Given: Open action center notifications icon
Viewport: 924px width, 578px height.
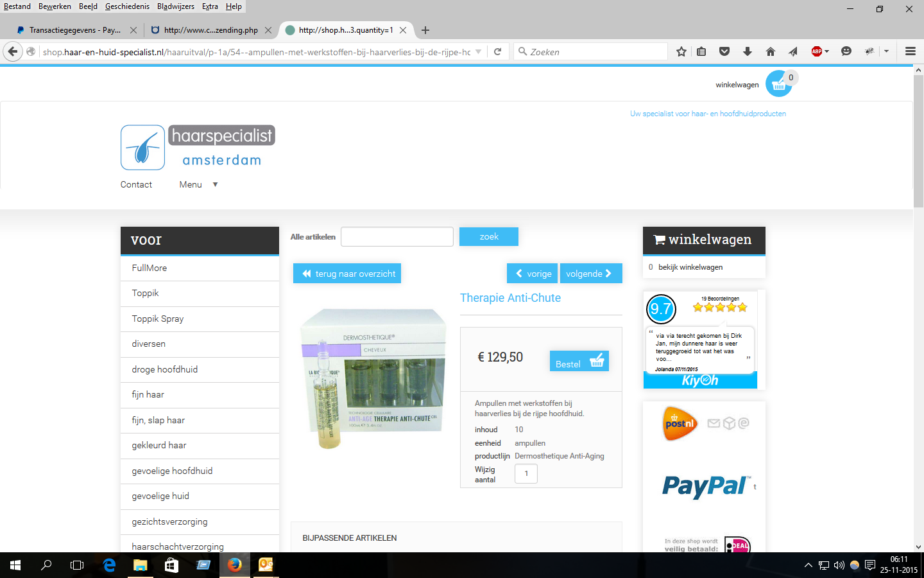Looking at the screenshot, I should [x=870, y=566].
